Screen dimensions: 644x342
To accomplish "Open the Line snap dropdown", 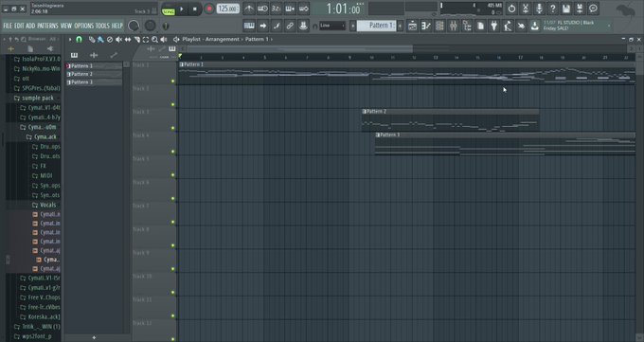I will (332, 26).
